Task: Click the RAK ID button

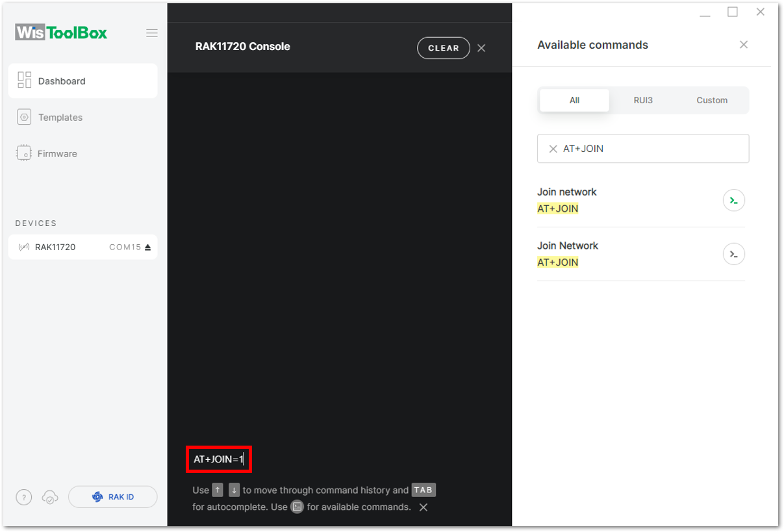Action: pyautogui.click(x=113, y=497)
